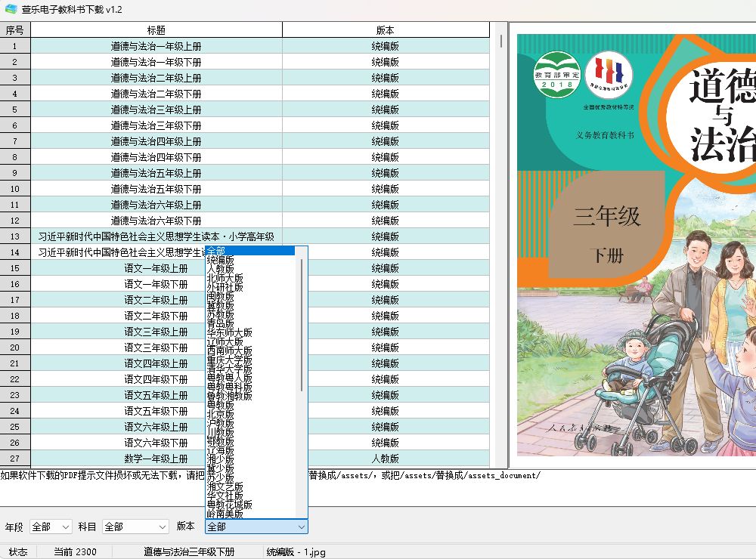This screenshot has width=756, height=559.
Task: Click the 序号 column header
Action: [x=14, y=30]
